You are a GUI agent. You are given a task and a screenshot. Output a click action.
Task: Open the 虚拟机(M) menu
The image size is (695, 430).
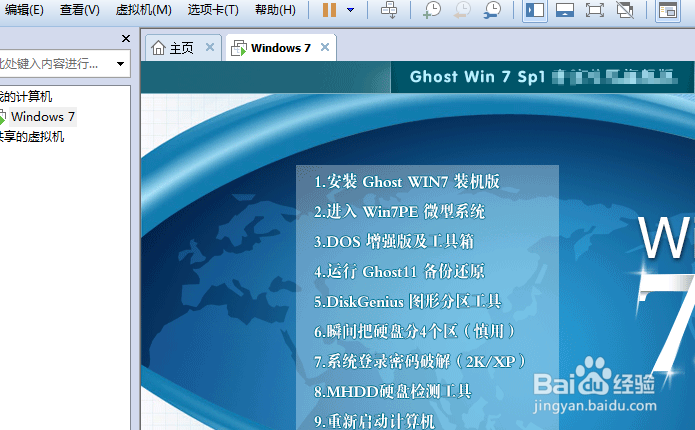coord(143,10)
